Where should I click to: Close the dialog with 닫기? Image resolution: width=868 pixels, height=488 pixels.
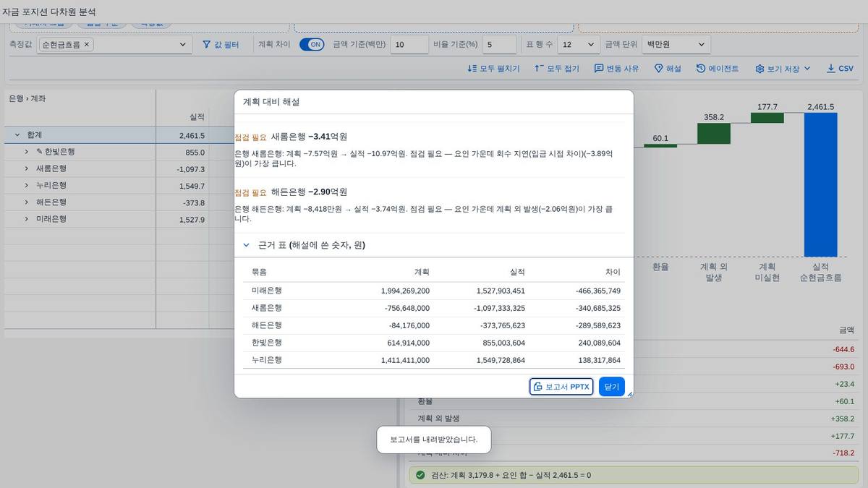coord(612,387)
